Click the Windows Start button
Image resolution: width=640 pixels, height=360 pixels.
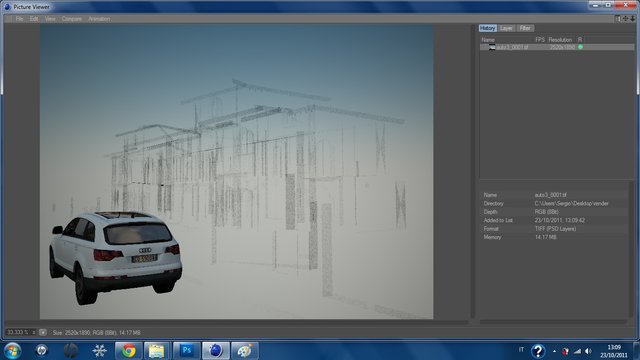coord(12,351)
